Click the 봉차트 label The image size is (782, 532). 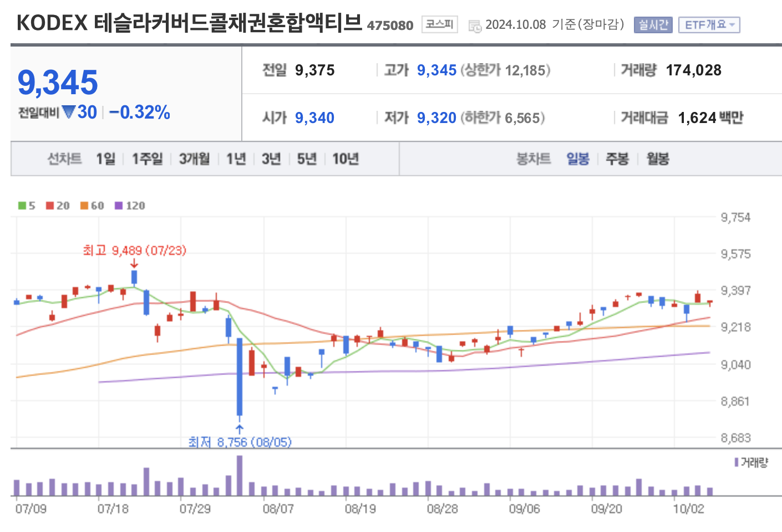(534, 159)
